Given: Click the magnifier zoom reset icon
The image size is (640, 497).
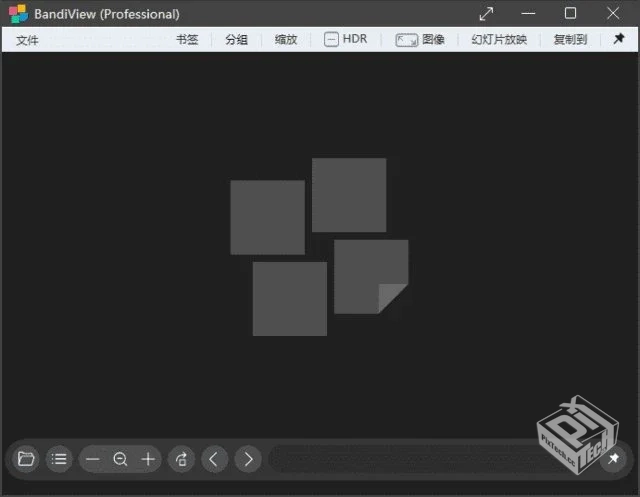Looking at the screenshot, I should click(120, 459).
